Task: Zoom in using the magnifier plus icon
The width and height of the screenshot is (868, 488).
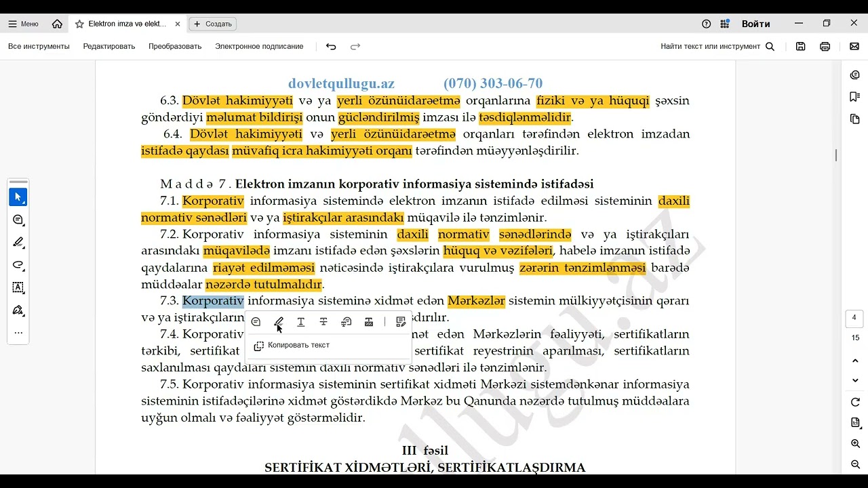Action: pyautogui.click(x=855, y=444)
